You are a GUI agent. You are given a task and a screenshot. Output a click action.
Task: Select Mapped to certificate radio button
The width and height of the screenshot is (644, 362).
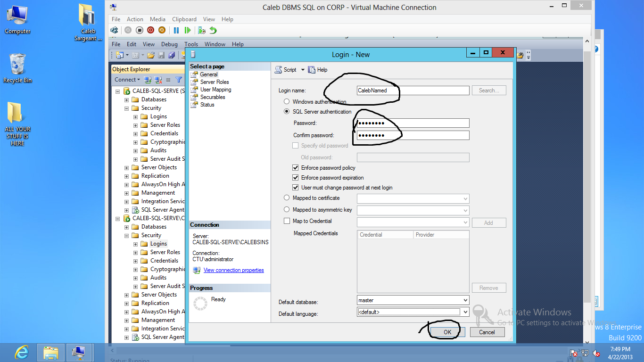[287, 198]
